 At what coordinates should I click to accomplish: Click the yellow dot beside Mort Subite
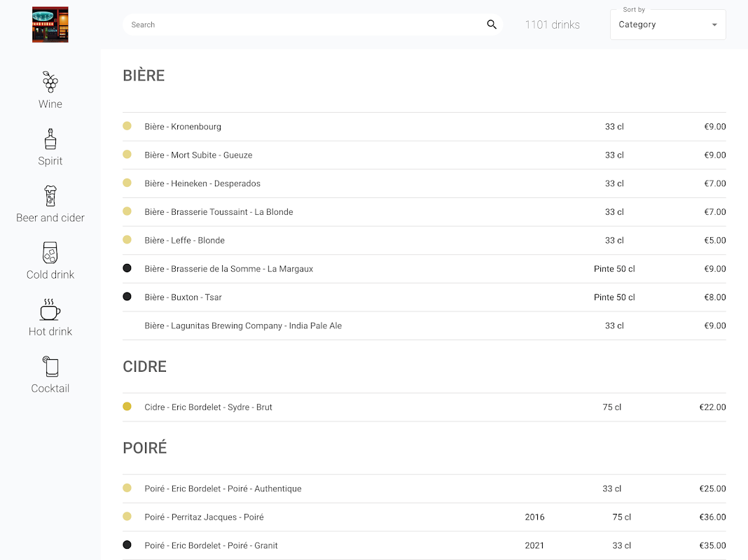127,155
